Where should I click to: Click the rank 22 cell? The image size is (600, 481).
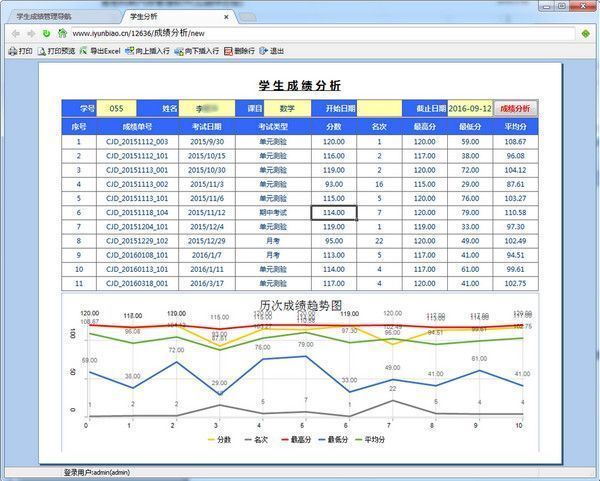click(x=379, y=241)
